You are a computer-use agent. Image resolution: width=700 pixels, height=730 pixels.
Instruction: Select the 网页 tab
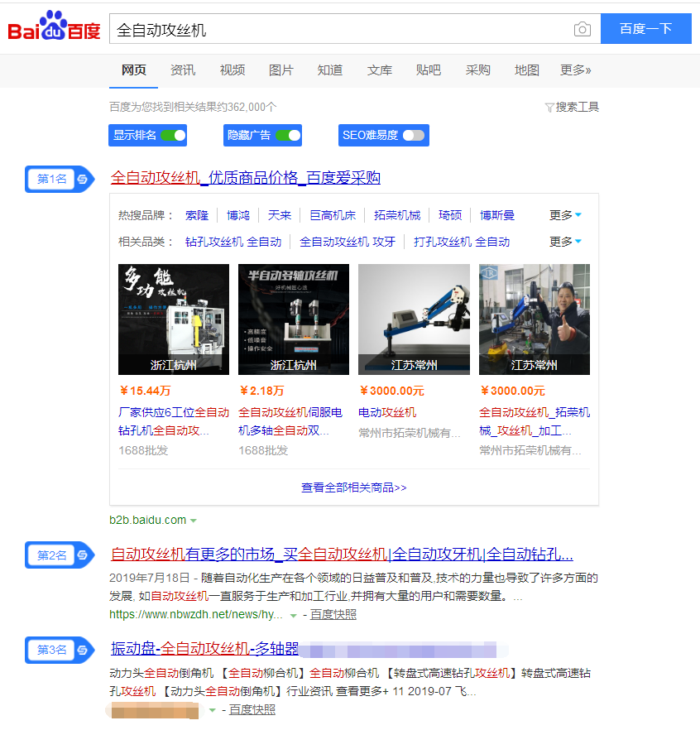pyautogui.click(x=133, y=70)
